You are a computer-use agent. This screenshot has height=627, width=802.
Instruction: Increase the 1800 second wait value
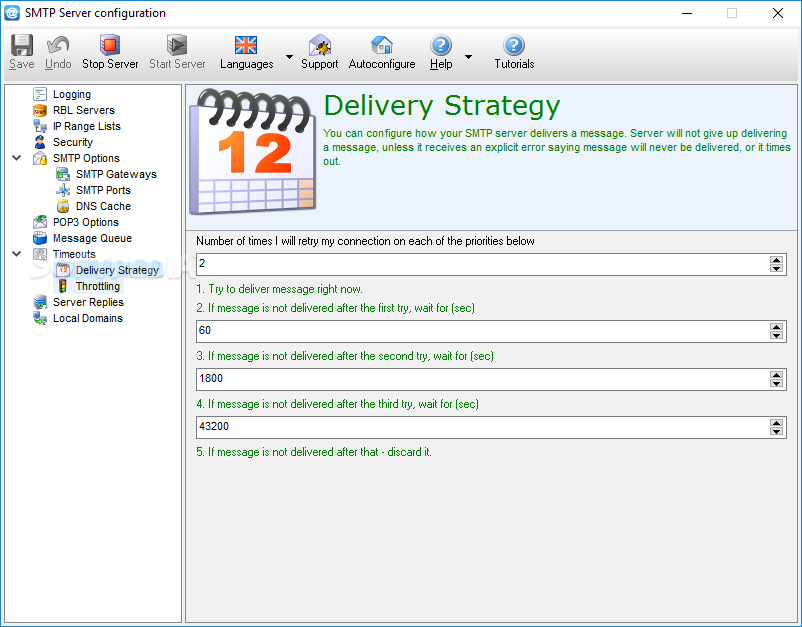[776, 375]
